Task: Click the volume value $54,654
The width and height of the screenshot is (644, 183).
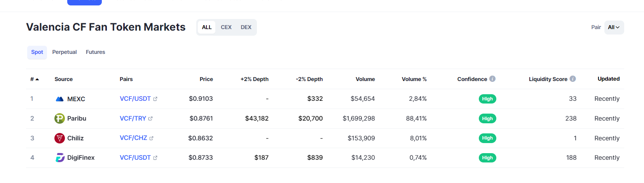Action: pyautogui.click(x=363, y=99)
